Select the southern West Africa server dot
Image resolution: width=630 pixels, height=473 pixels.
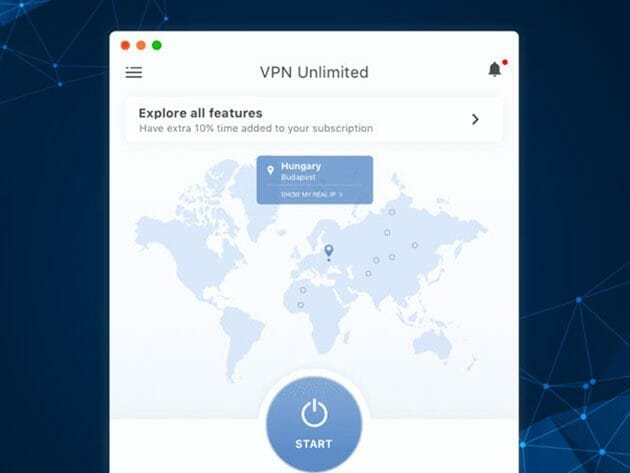pyautogui.click(x=300, y=305)
